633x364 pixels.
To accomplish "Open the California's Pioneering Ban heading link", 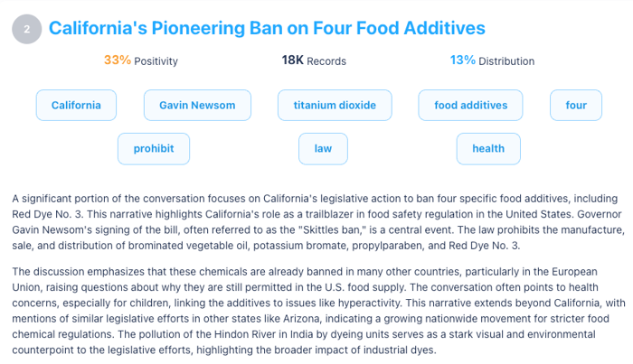I will coord(267,29).
